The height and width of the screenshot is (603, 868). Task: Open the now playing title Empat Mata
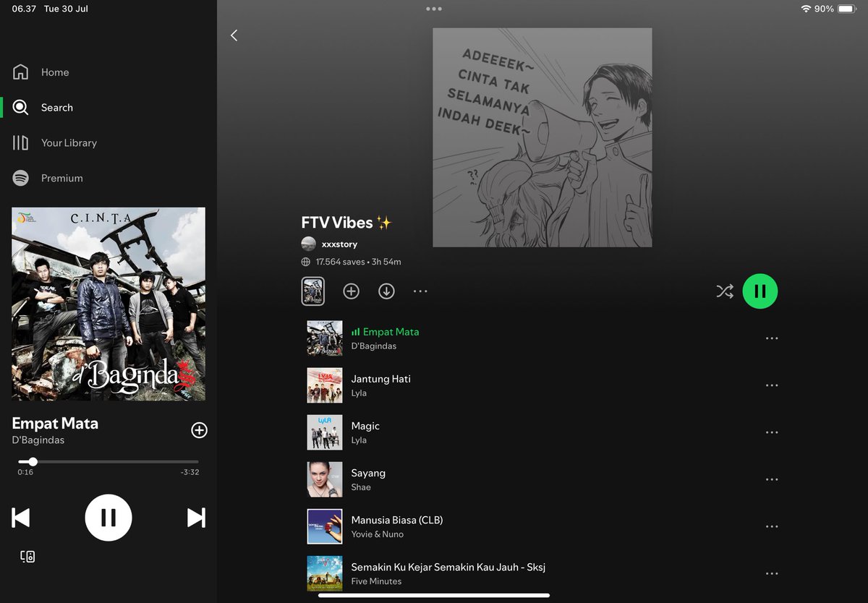pyautogui.click(x=55, y=424)
